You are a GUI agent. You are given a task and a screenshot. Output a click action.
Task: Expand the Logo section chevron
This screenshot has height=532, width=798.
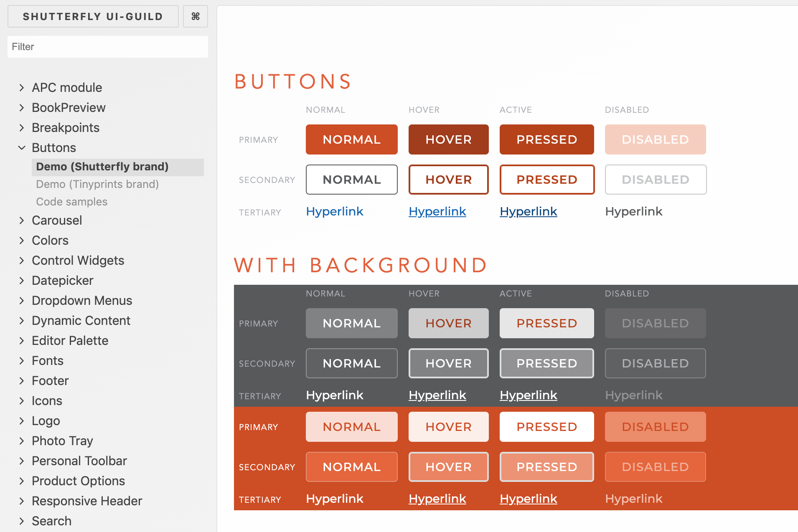coord(22,421)
